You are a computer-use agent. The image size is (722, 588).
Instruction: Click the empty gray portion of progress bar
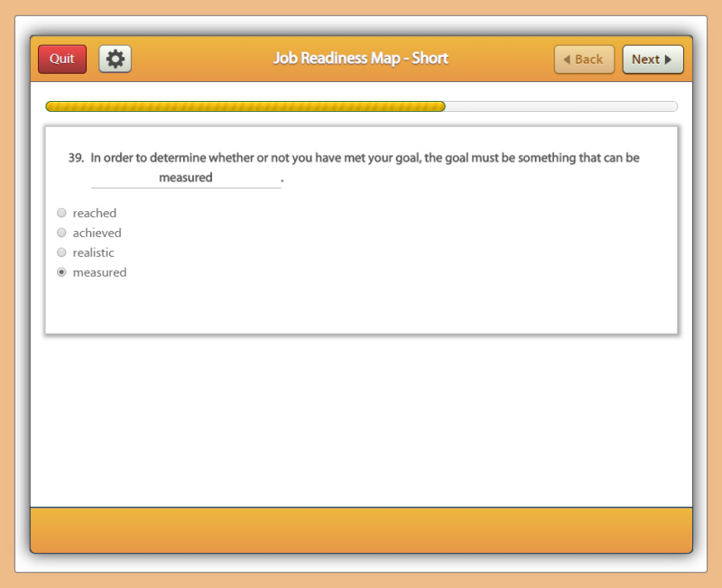[560, 106]
